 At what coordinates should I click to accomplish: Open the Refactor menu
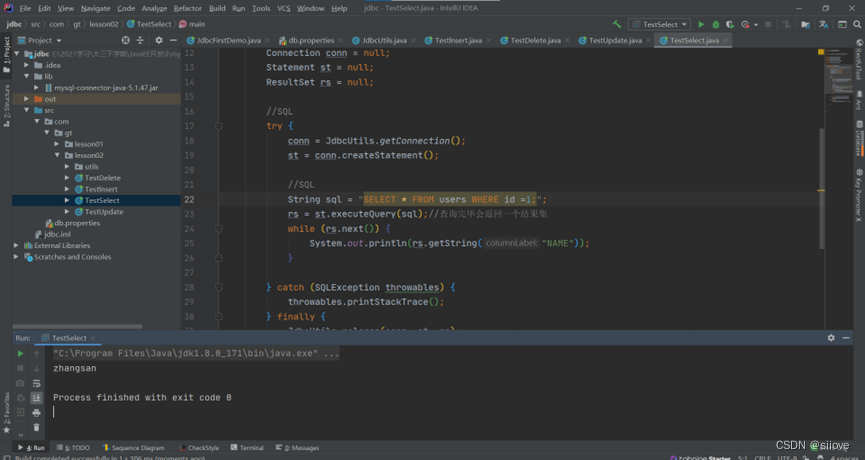(187, 8)
